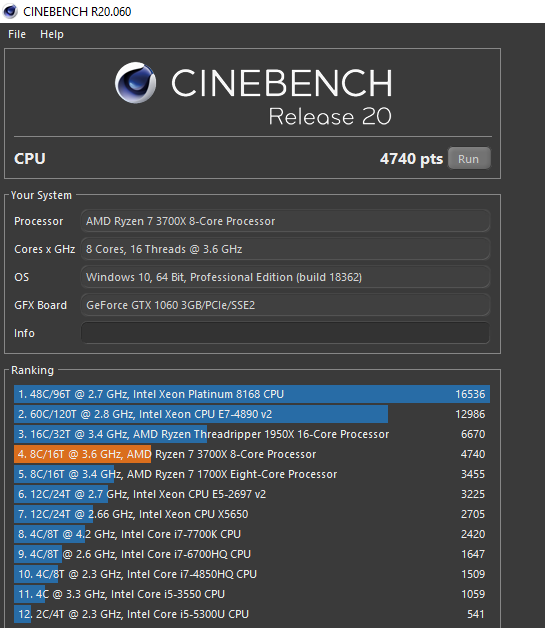Select Core i5-5300U ranking row

[x=252, y=614]
